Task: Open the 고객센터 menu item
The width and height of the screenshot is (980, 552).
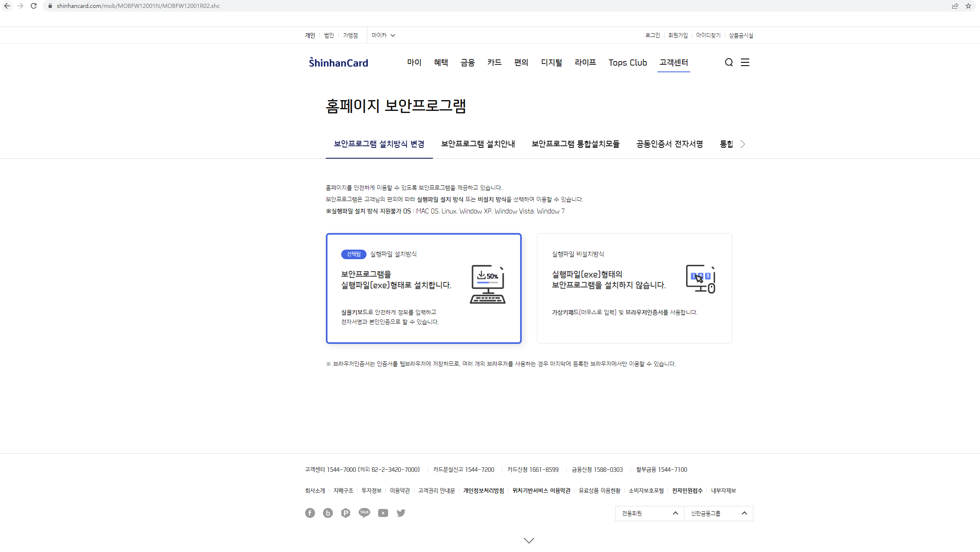Action: 673,62
